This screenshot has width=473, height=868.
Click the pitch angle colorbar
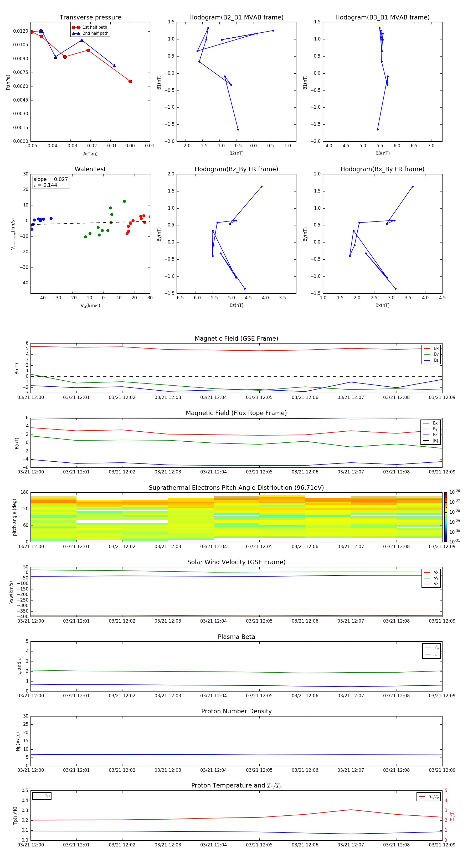click(446, 517)
